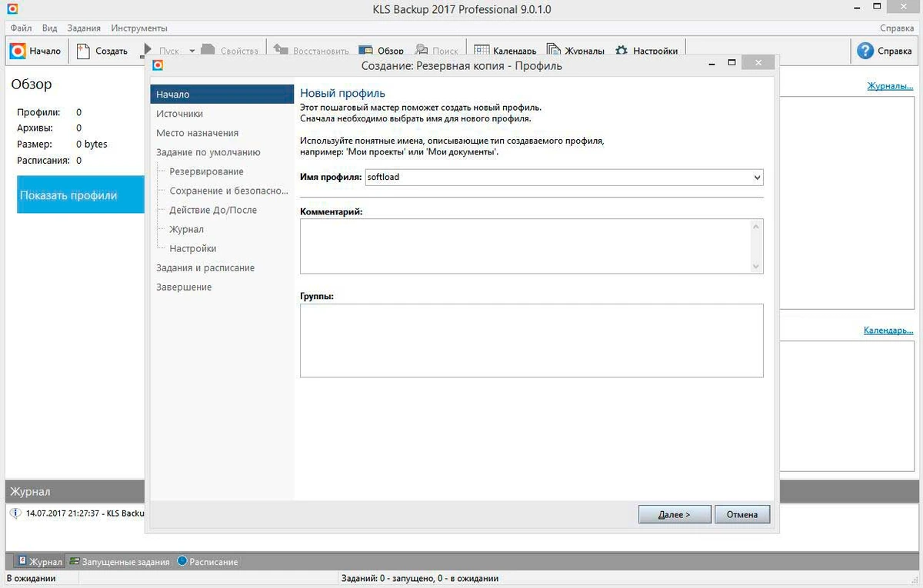Click into the Комментарий text area

point(525,246)
